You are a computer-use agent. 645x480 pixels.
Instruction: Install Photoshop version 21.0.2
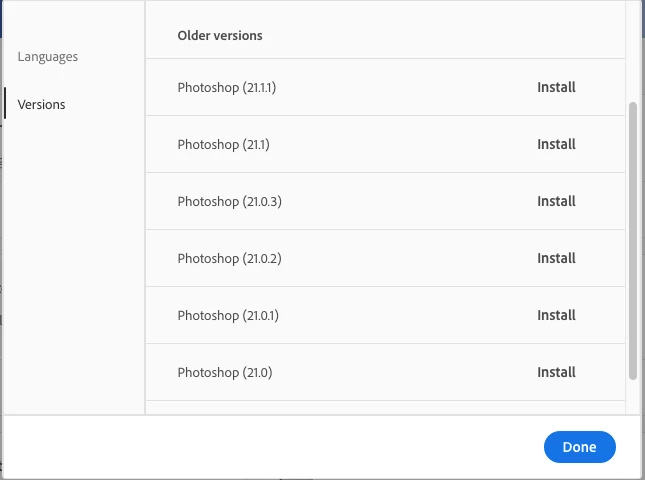[556, 258]
